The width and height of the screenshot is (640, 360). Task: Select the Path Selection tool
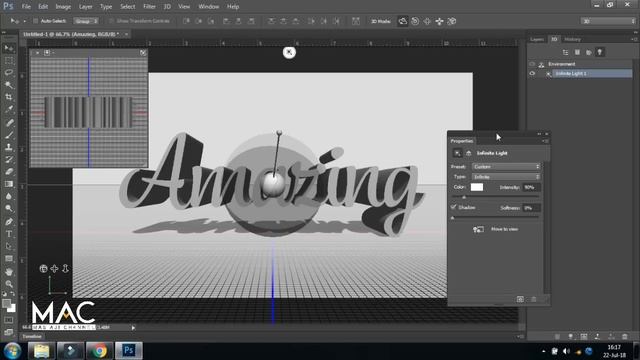click(9, 246)
